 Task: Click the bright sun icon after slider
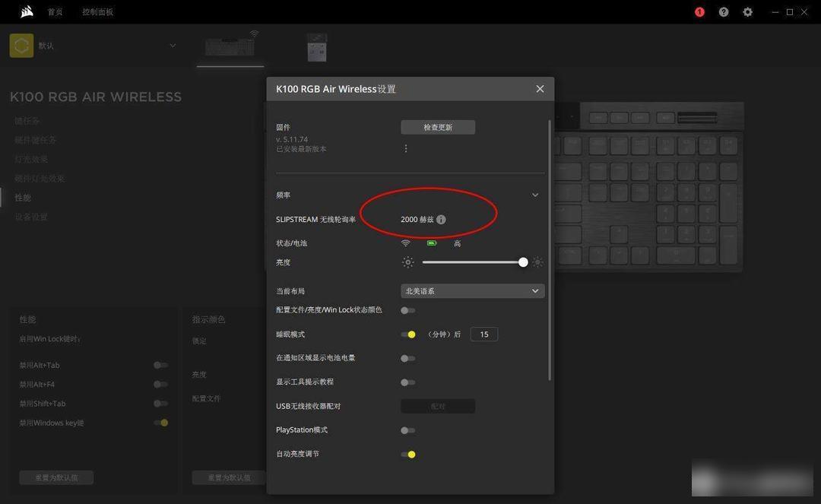point(537,262)
